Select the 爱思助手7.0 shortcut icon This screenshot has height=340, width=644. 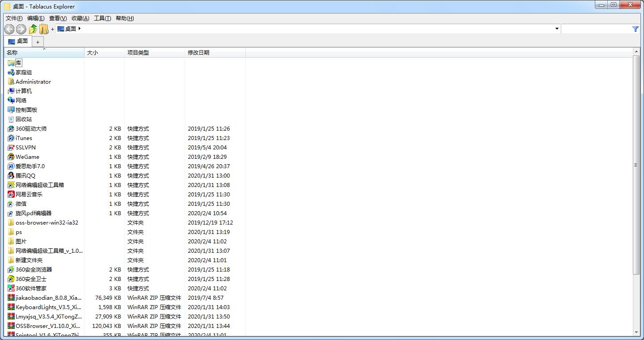tap(11, 166)
